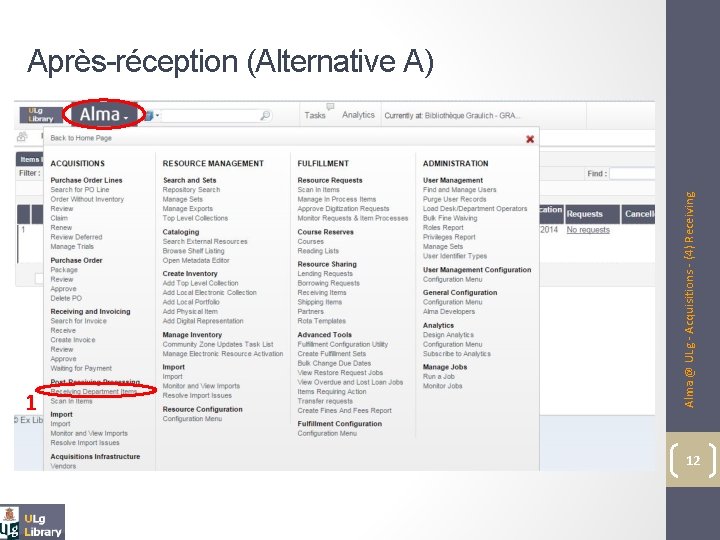The width and height of the screenshot is (720, 540).
Task: Click the Find input field
Action: point(632,174)
